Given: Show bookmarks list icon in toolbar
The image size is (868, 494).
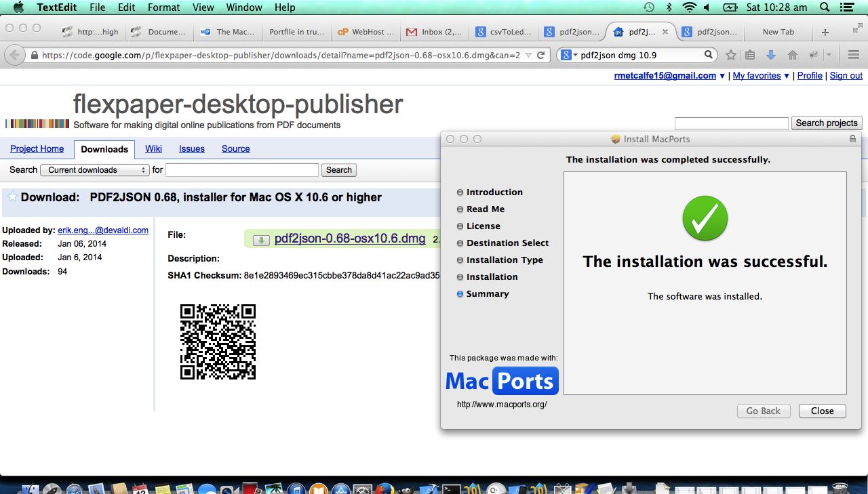Looking at the screenshot, I should click(750, 55).
